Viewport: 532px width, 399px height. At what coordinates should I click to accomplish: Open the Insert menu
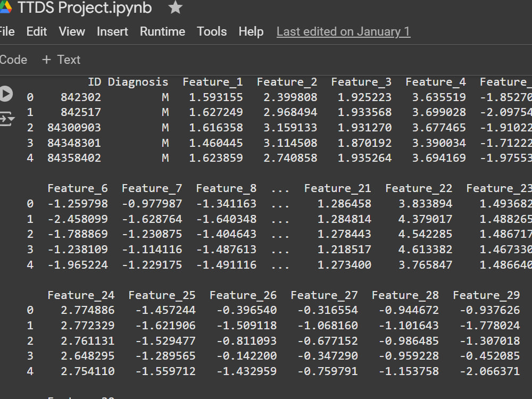click(x=112, y=32)
